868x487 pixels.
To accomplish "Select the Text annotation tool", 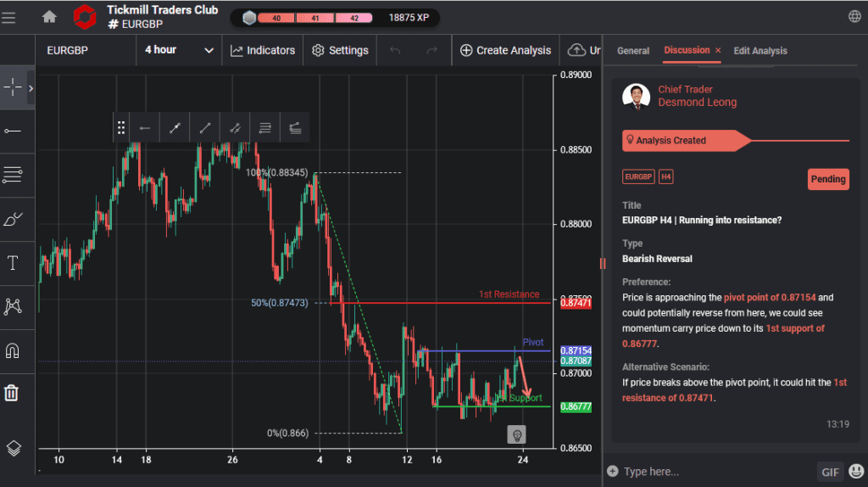I will (x=13, y=263).
